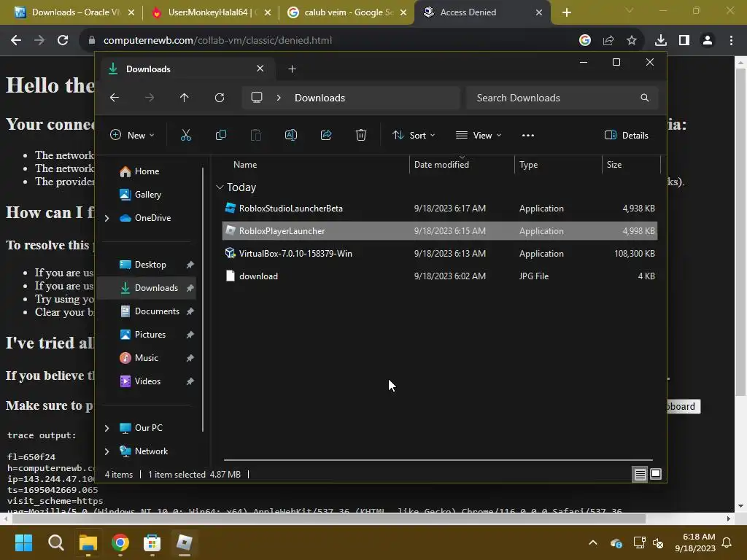Click the PC icon in the address bar

(257, 98)
